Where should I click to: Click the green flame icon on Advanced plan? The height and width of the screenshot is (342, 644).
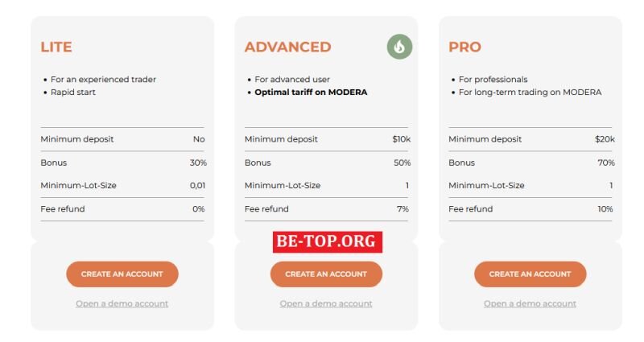click(x=399, y=47)
